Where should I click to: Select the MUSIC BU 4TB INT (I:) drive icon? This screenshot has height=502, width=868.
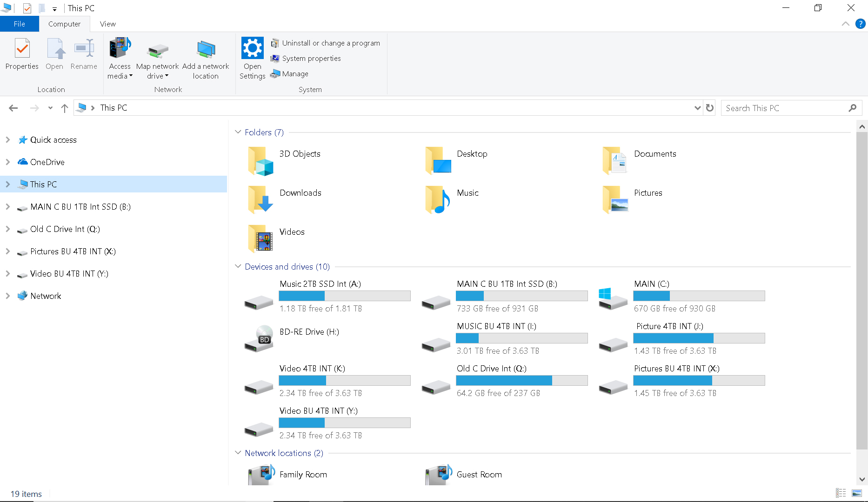(x=436, y=345)
